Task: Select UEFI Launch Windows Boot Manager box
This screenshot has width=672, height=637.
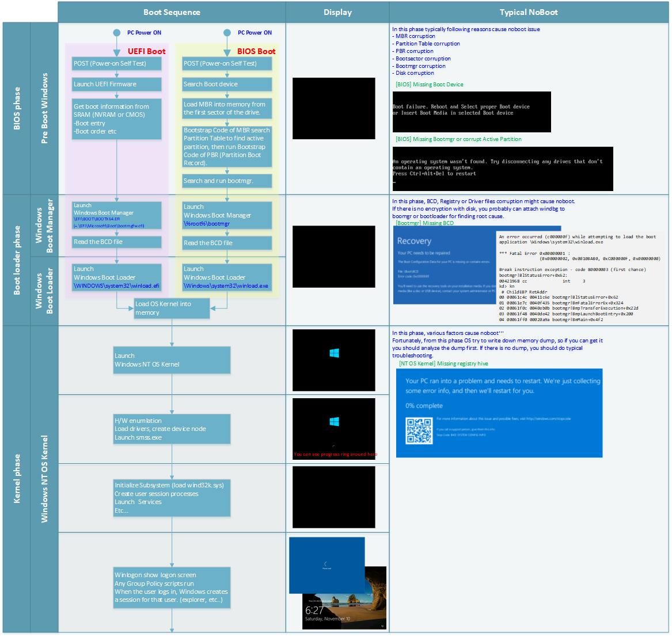Action: point(116,215)
